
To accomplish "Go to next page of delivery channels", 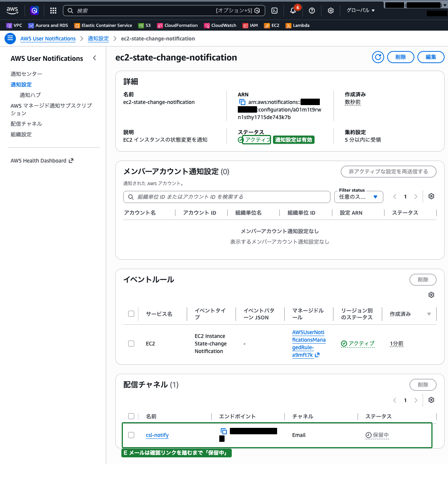I will (416, 400).
